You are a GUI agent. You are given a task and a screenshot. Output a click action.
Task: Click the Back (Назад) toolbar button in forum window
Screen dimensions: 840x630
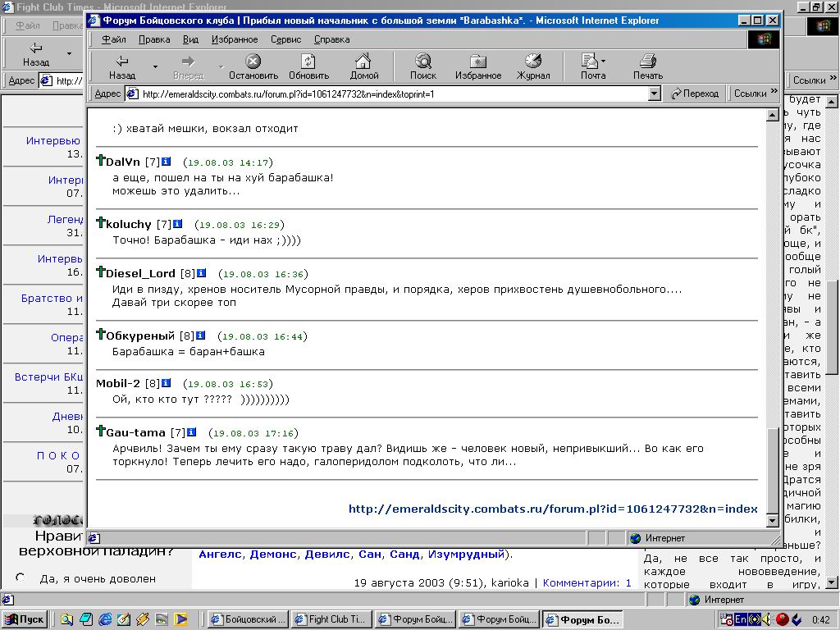tap(123, 67)
